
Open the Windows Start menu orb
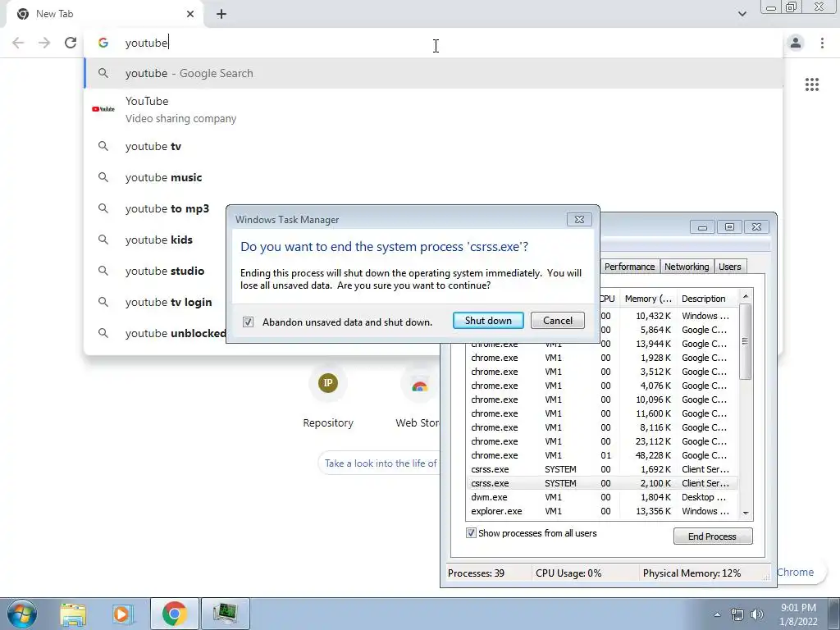coord(21,614)
